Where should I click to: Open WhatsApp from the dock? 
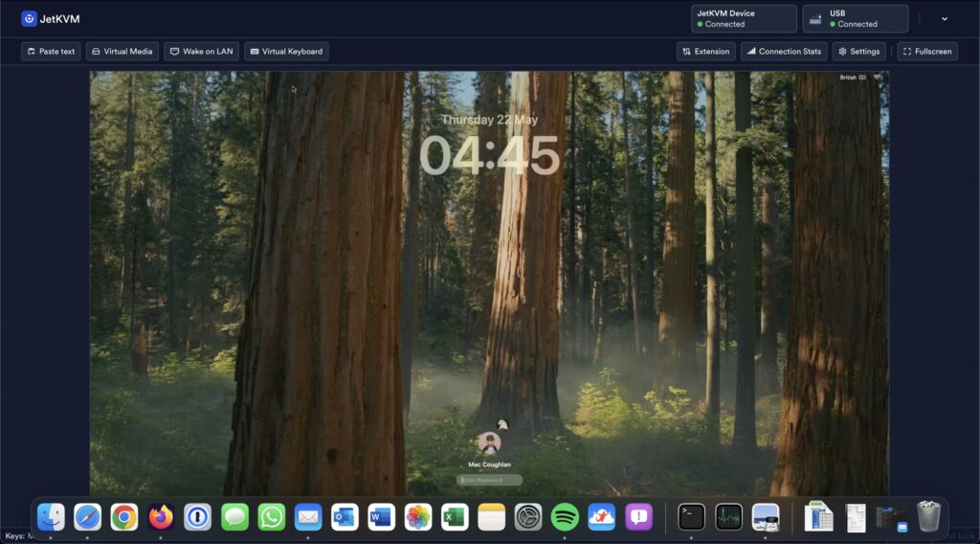272,517
